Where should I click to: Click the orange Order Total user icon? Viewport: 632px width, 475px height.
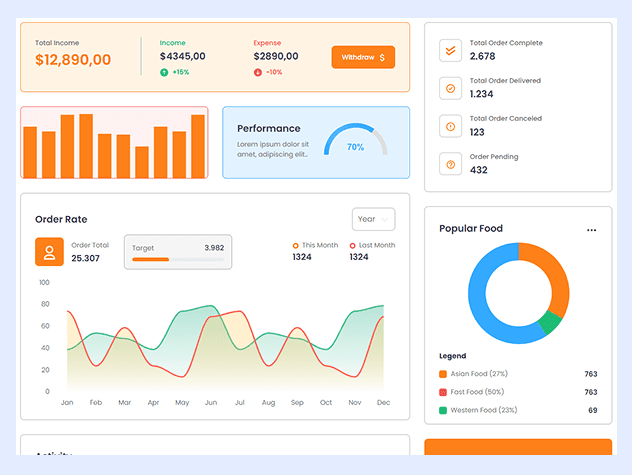pos(50,252)
